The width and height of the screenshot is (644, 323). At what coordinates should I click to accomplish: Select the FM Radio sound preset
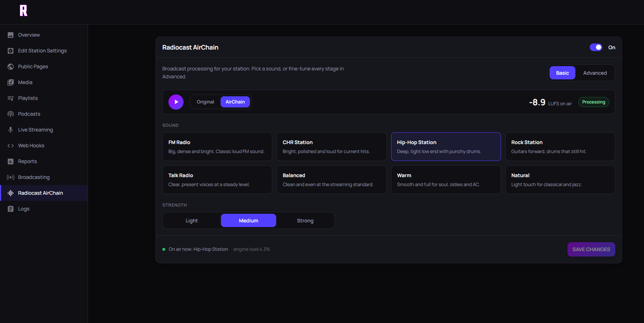217,147
